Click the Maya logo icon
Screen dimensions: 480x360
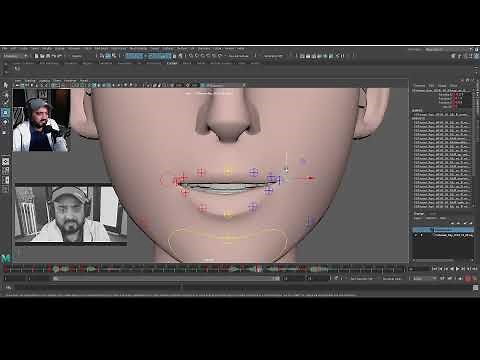coord(6,258)
